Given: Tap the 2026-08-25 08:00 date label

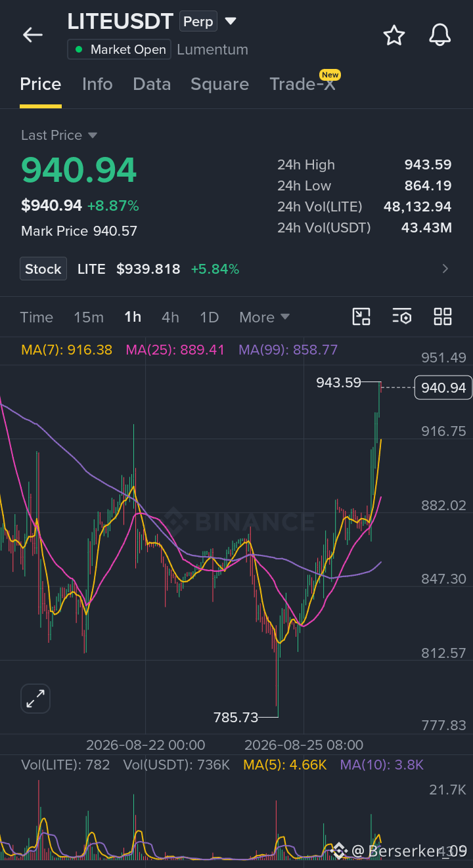Looking at the screenshot, I should coord(304,745).
